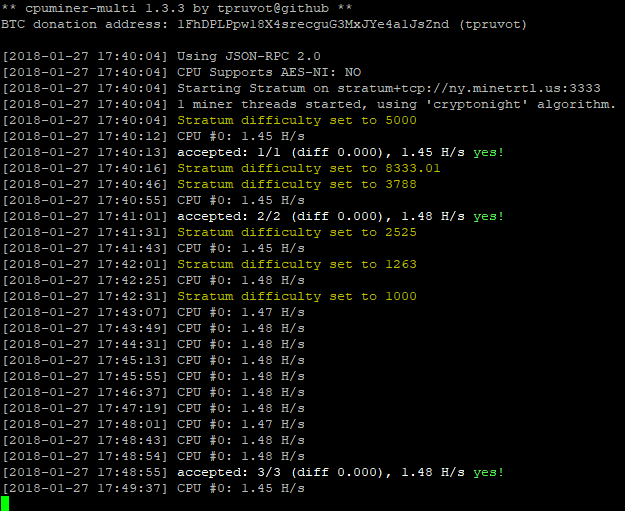
Task: Click the 17:42:25 CPU #0 line
Action: [153, 280]
